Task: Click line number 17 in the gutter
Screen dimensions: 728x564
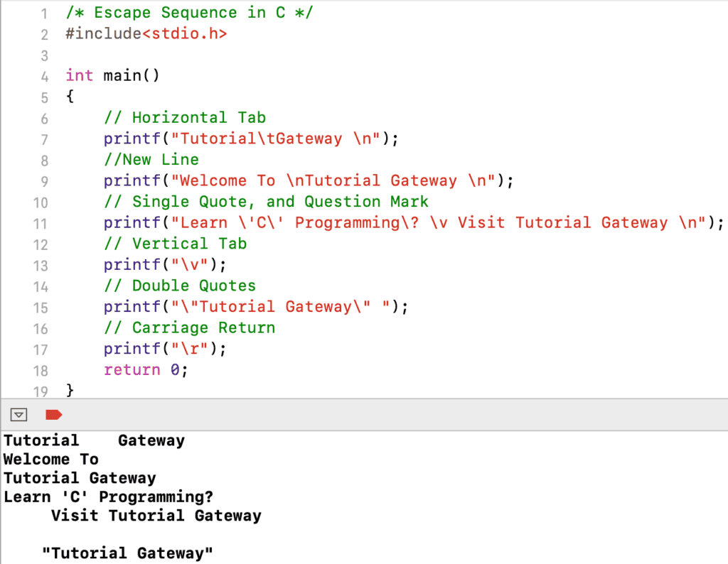Action: tap(41, 348)
